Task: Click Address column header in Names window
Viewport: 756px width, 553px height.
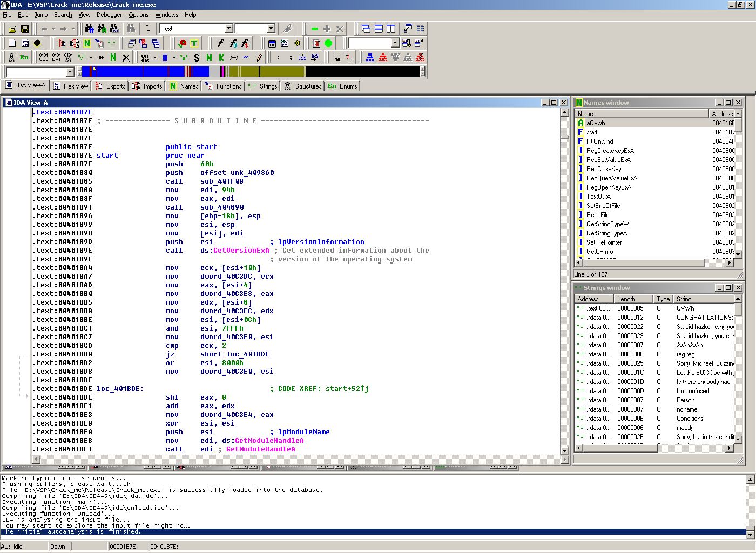Action: (722, 114)
